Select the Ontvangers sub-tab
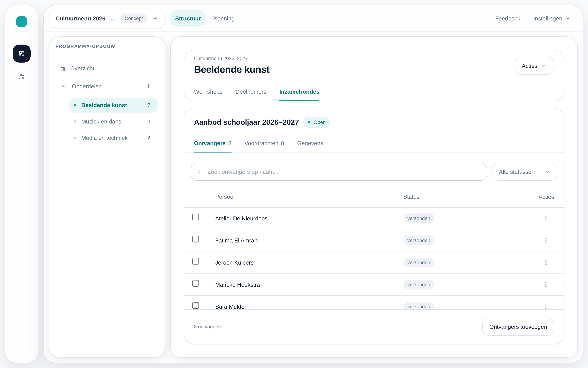 (213, 143)
